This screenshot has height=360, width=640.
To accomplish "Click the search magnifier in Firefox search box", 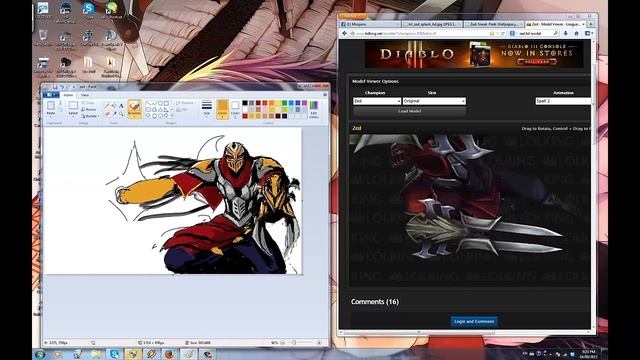I will coord(556,33).
